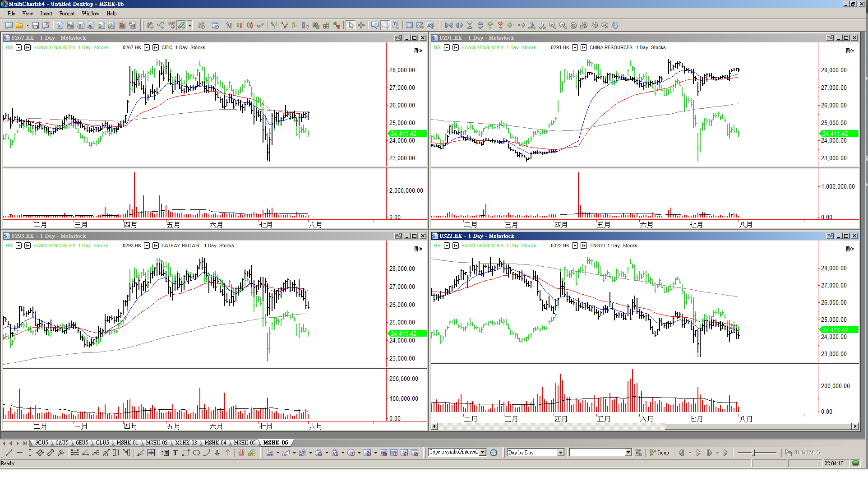Toggle the magnet snap mode icon
This screenshot has height=477, width=868.
[241, 453]
